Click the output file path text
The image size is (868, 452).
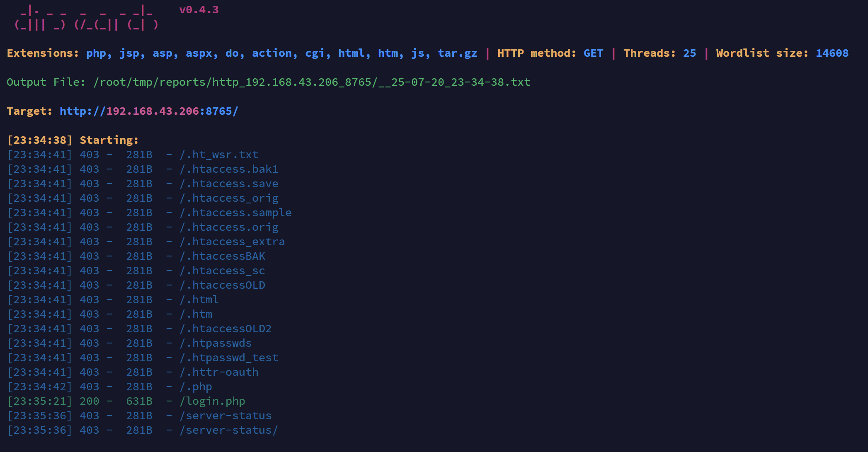tap(312, 82)
